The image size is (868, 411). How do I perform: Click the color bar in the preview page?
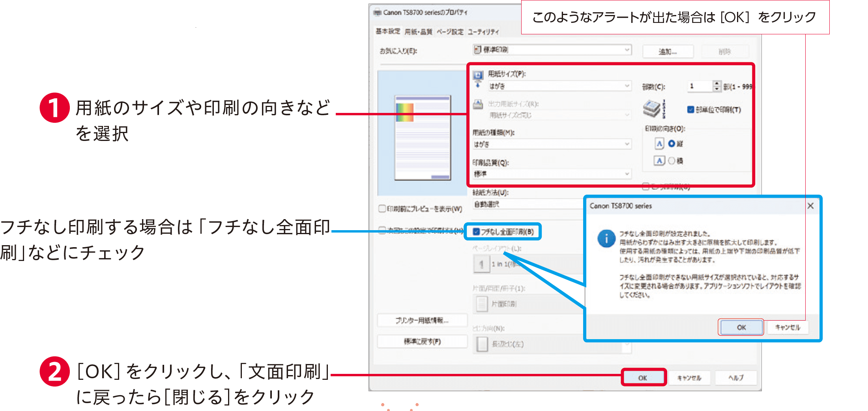[x=405, y=112]
